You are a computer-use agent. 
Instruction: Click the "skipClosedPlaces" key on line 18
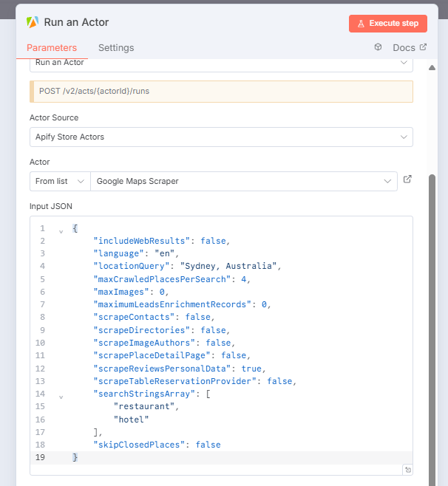[139, 445]
